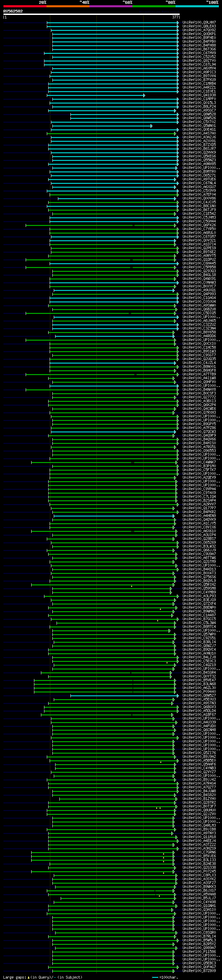Select the UniRef100_C5Z052 label
Image resolution: width=222 pixels, height=980 pixels.
[199, 57]
